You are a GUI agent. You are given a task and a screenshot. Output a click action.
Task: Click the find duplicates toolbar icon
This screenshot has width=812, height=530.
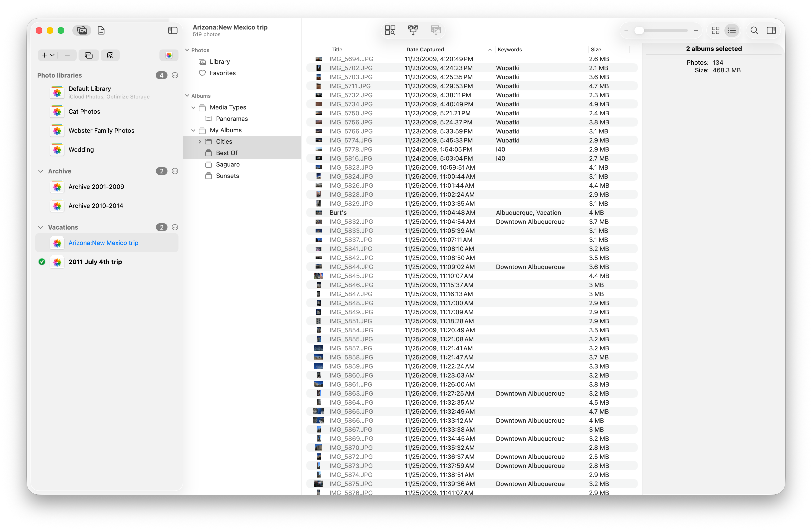390,30
